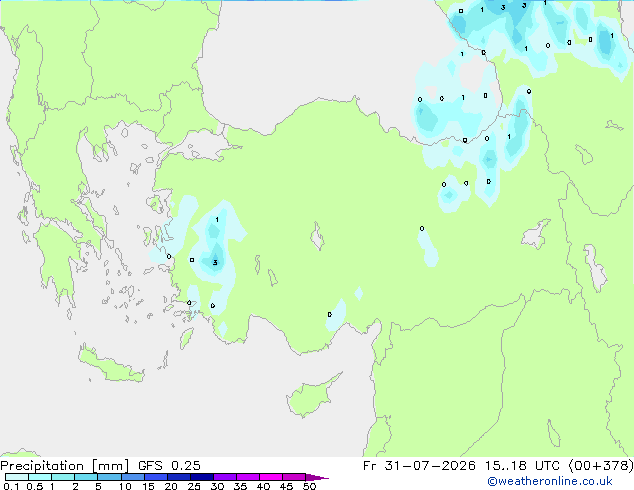Image resolution: width=634 pixels, height=490 pixels.
Task: Click the 'Precipitation [mm]' title label
Action: (65, 466)
